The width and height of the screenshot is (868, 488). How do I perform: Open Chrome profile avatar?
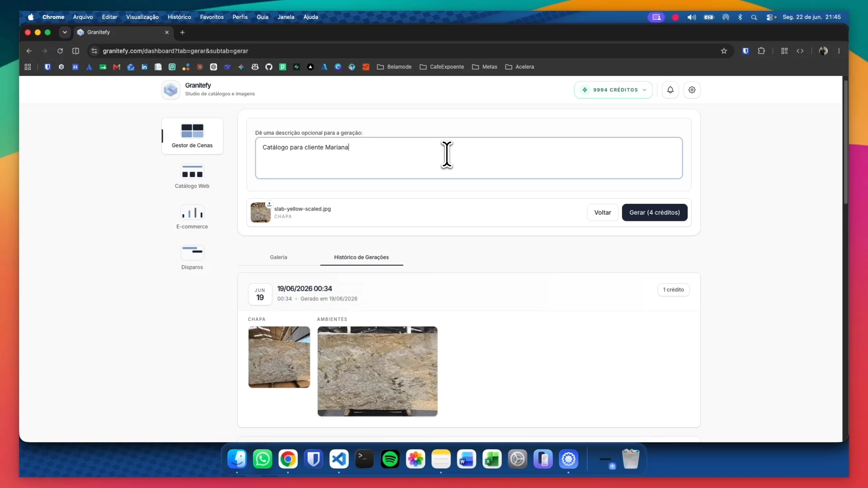click(823, 51)
